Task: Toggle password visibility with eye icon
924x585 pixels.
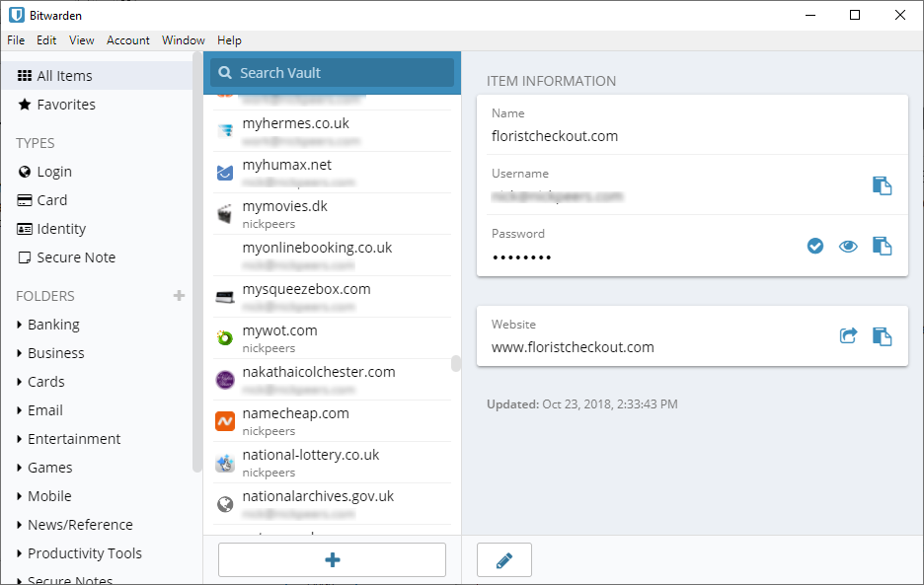Action: pyautogui.click(x=848, y=246)
